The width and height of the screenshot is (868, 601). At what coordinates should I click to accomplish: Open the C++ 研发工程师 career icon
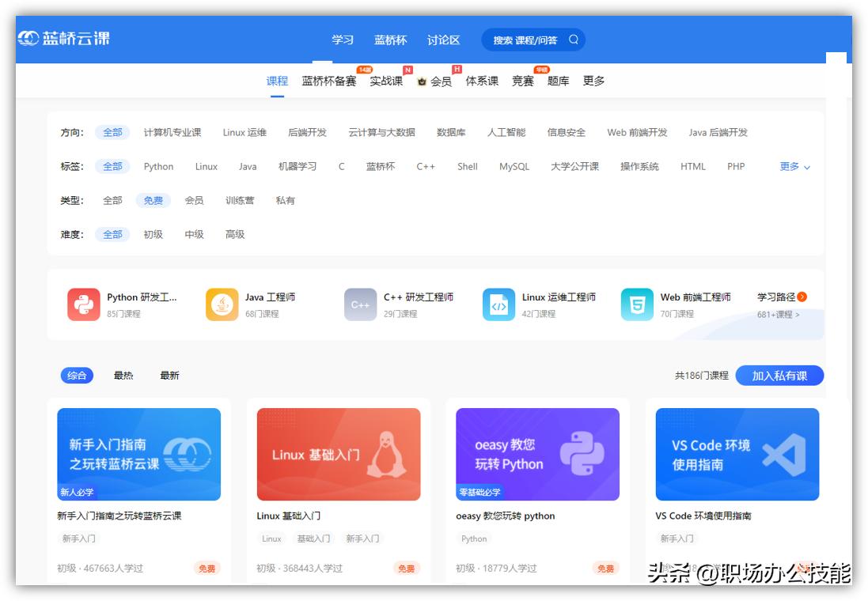click(360, 304)
